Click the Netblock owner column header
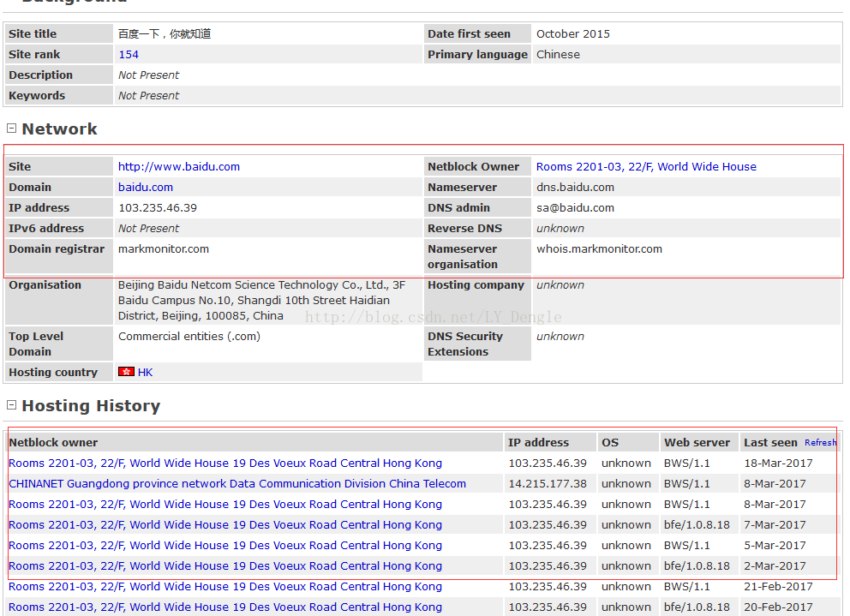The height and width of the screenshot is (616, 850). pyautogui.click(x=53, y=443)
